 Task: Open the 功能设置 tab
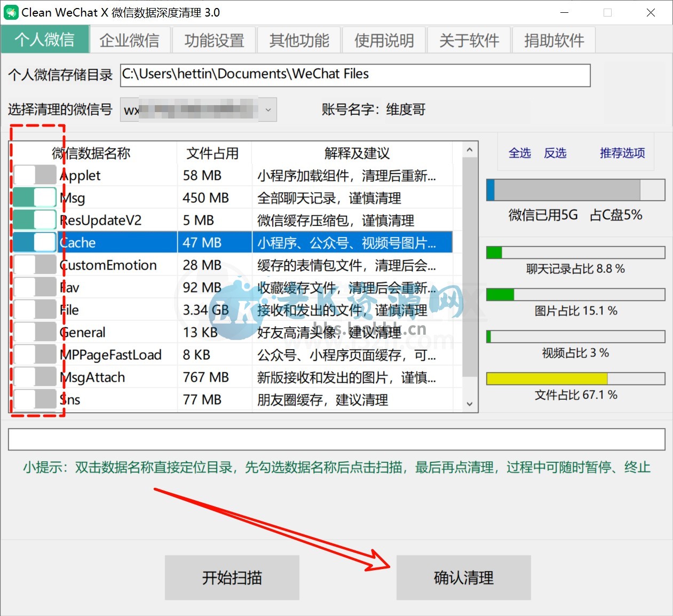[214, 40]
